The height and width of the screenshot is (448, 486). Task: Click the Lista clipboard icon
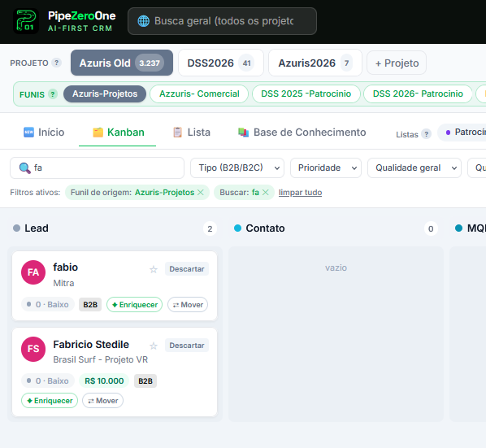(x=178, y=132)
